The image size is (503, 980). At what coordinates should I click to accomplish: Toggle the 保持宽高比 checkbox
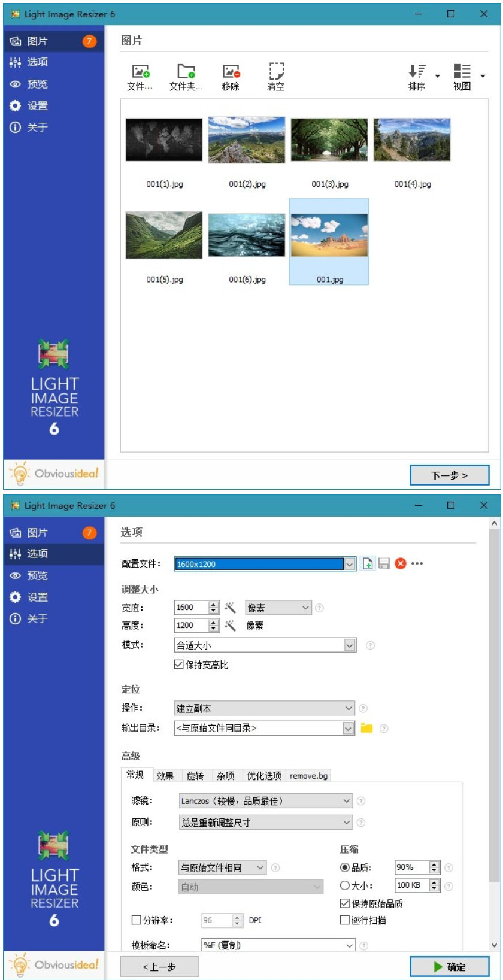tap(178, 665)
